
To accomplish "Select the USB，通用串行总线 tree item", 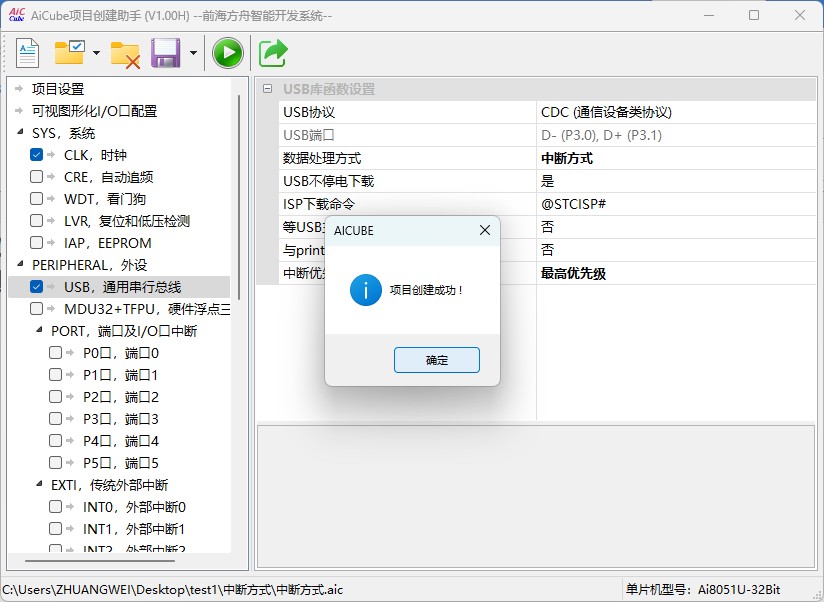I will click(122, 287).
